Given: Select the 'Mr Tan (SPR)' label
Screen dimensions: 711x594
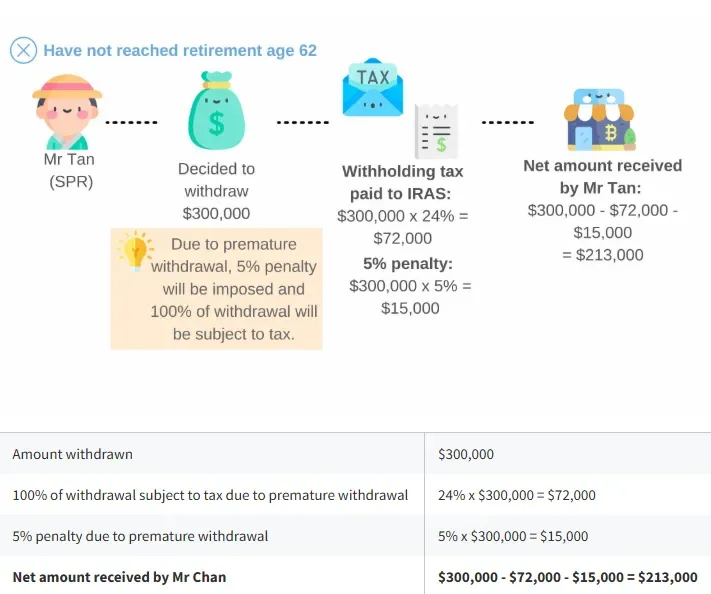Looking at the screenshot, I should click(69, 170).
